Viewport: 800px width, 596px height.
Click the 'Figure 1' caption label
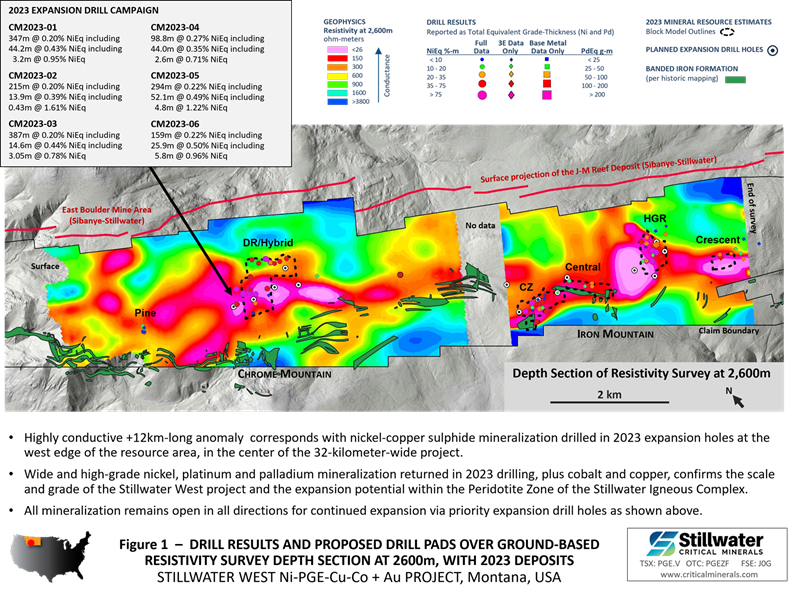(143, 544)
